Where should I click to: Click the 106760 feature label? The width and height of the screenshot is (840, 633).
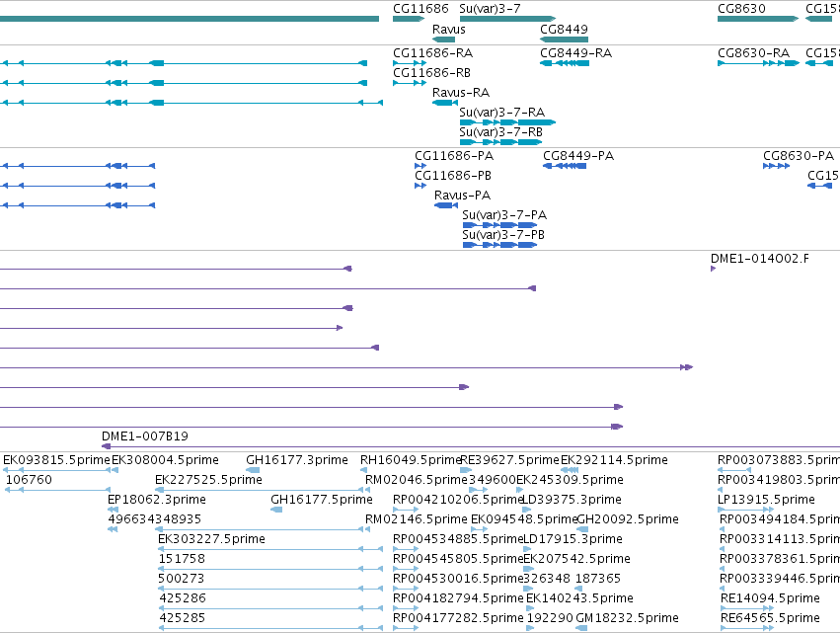[29, 480]
